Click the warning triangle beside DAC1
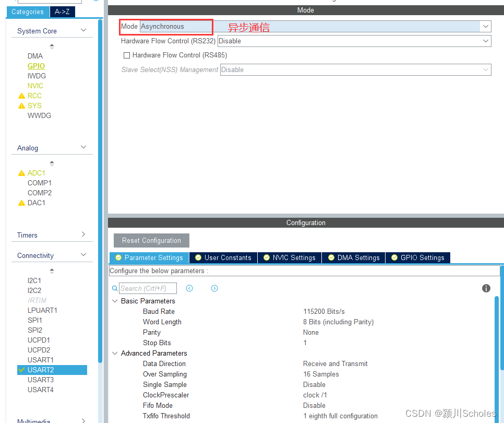504x423 pixels. pyautogui.click(x=22, y=203)
